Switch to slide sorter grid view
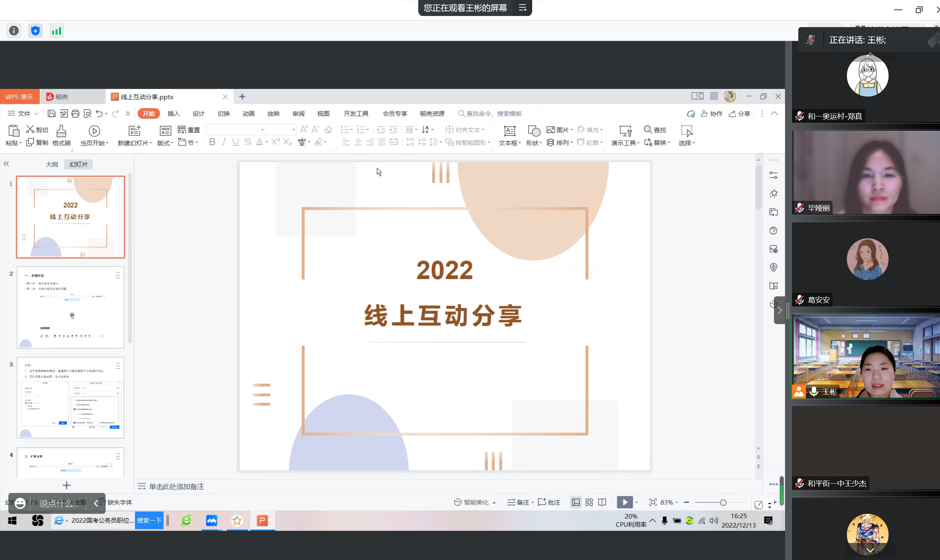 click(589, 502)
